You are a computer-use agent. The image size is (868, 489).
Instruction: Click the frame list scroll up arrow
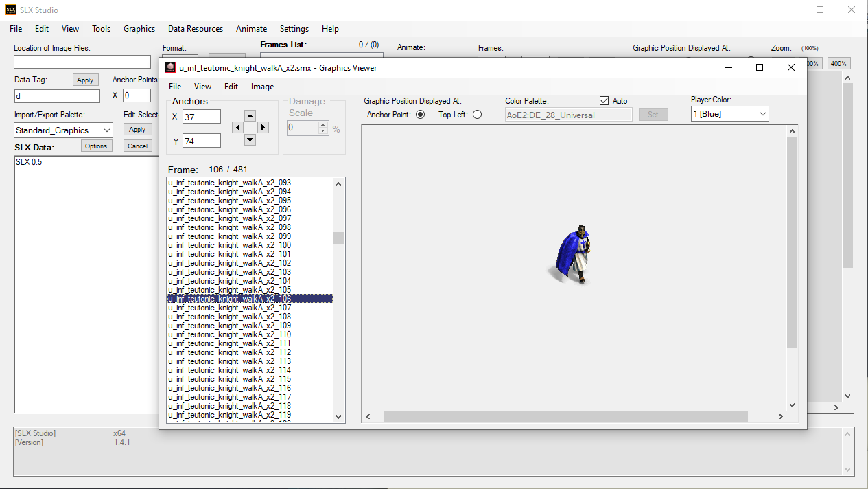pos(338,183)
